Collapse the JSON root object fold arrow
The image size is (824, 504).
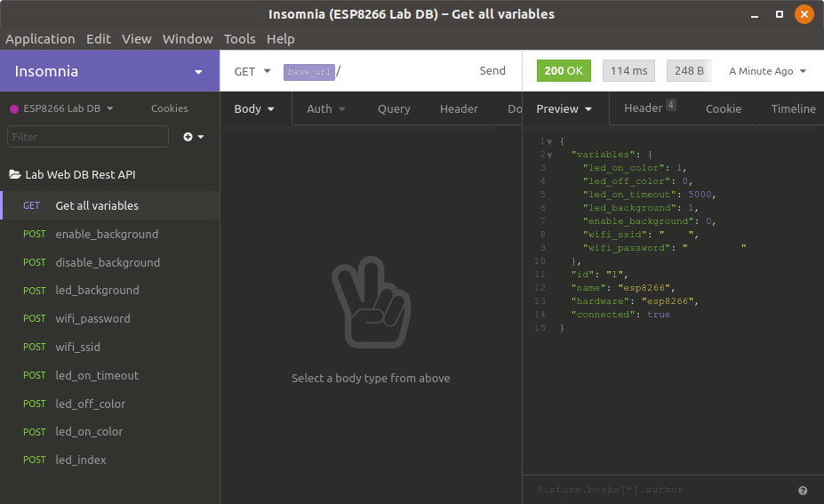549,141
